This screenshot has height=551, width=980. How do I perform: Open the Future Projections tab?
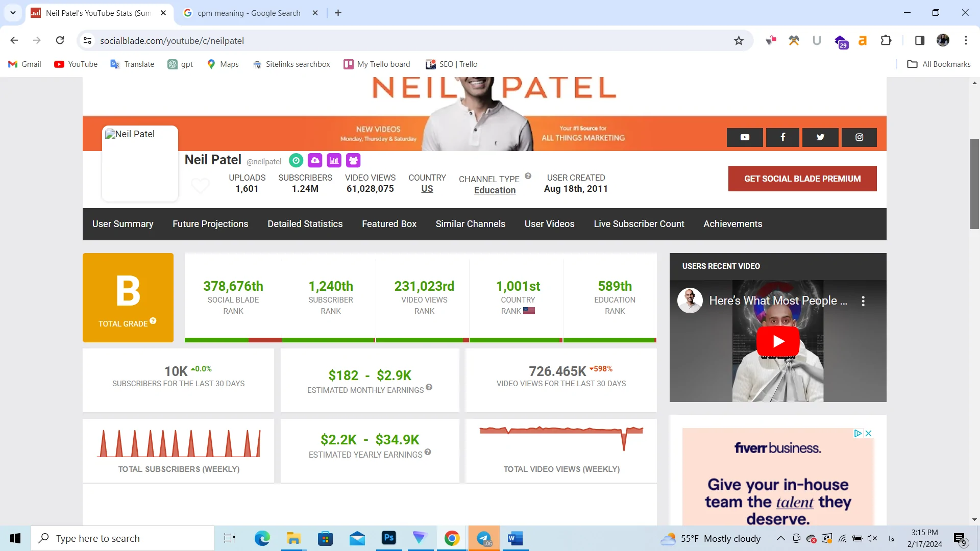pos(210,224)
